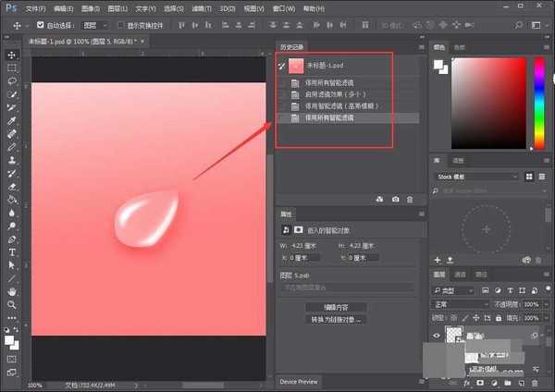The image size is (555, 392).
Task: Click the 转换为链接对象 button
Action: tap(335, 320)
